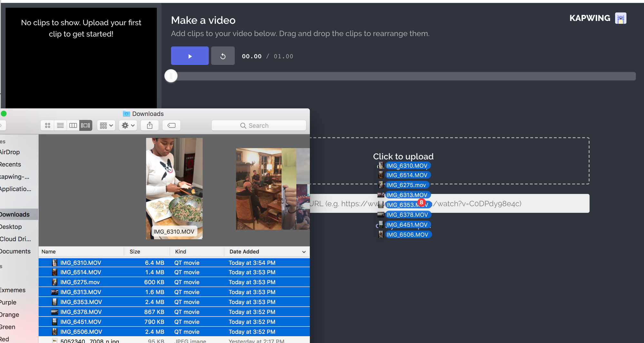
Task: Click the Finder search field
Action: click(x=259, y=126)
